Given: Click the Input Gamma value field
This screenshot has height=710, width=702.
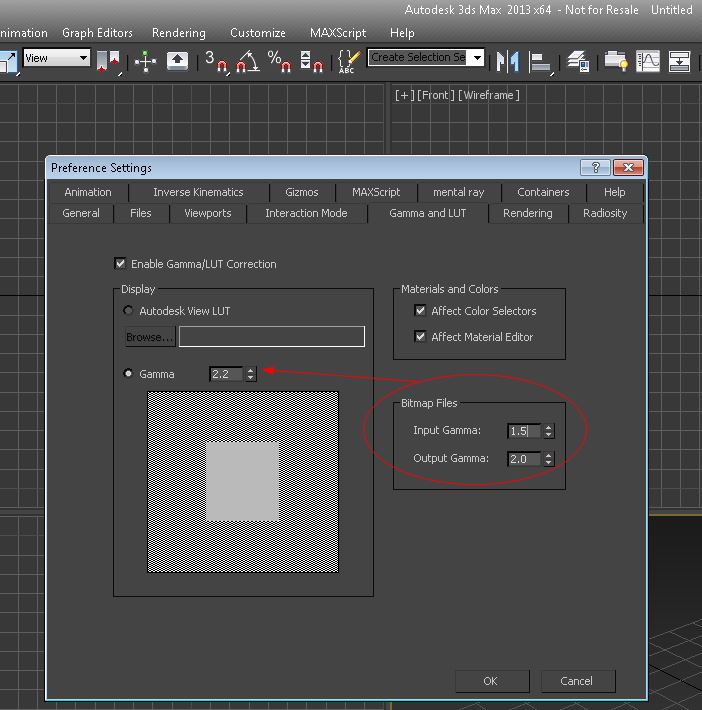Looking at the screenshot, I should (x=524, y=431).
